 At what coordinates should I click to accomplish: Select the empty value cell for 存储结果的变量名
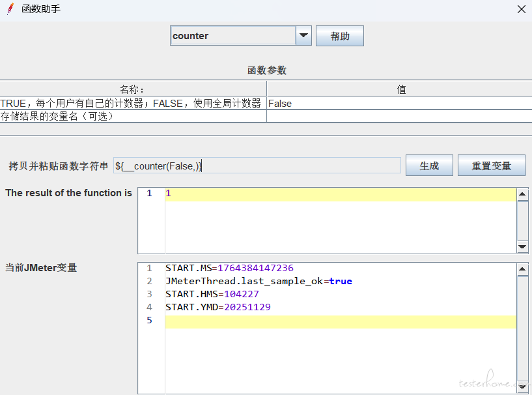pos(399,116)
